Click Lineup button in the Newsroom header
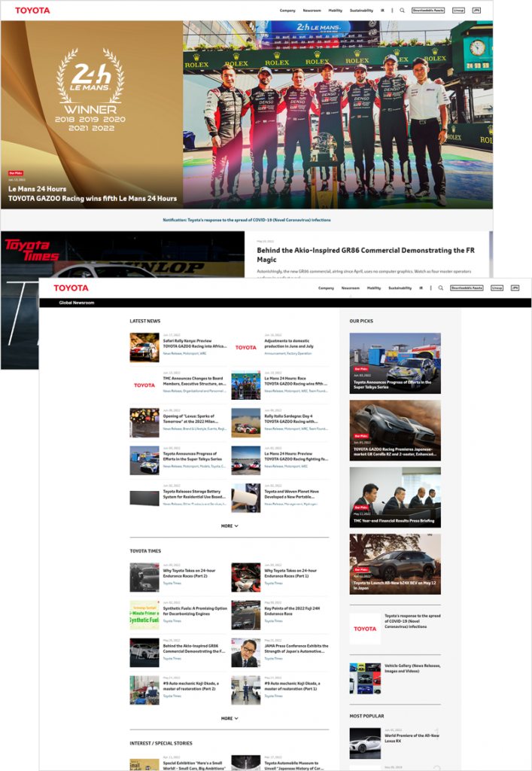 pos(497,288)
